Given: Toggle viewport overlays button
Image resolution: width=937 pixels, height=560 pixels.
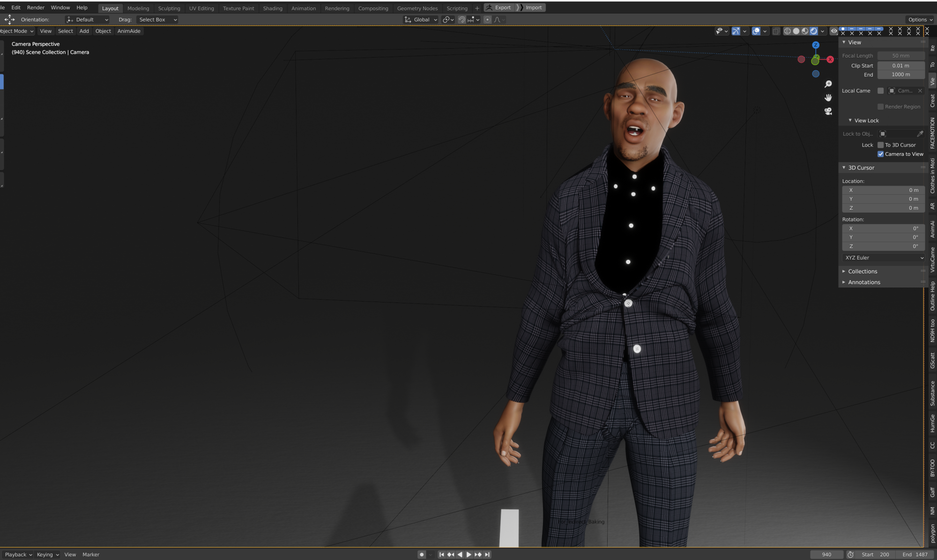Looking at the screenshot, I should click(756, 31).
